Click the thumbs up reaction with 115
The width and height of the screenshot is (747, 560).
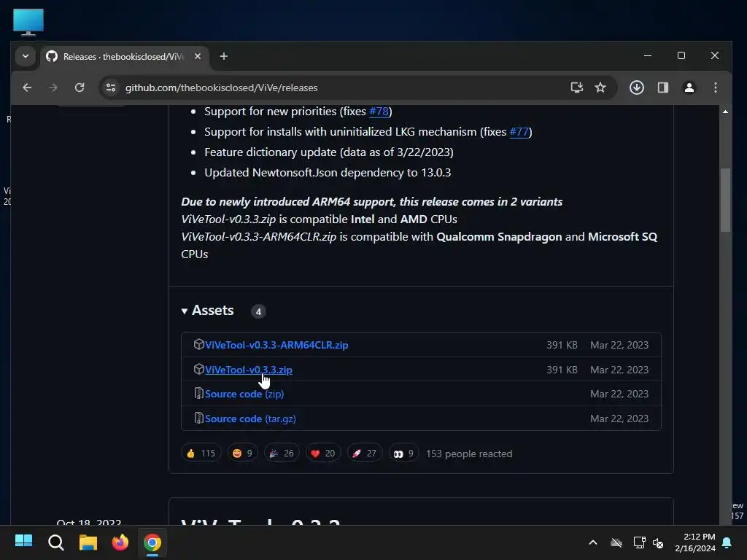(201, 454)
